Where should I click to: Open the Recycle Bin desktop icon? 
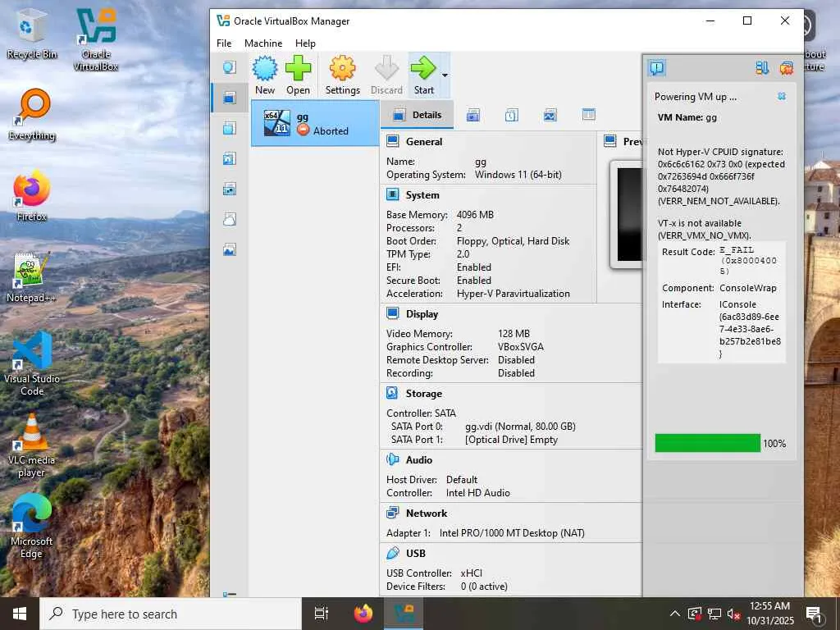[x=32, y=34]
